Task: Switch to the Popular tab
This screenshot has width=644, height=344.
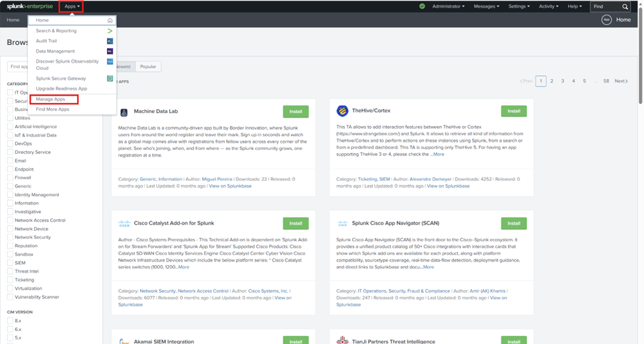Action: pyautogui.click(x=148, y=67)
